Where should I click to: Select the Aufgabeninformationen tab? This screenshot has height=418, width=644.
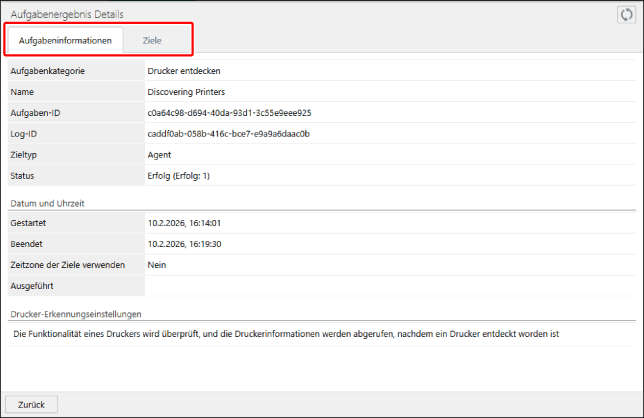coord(65,40)
